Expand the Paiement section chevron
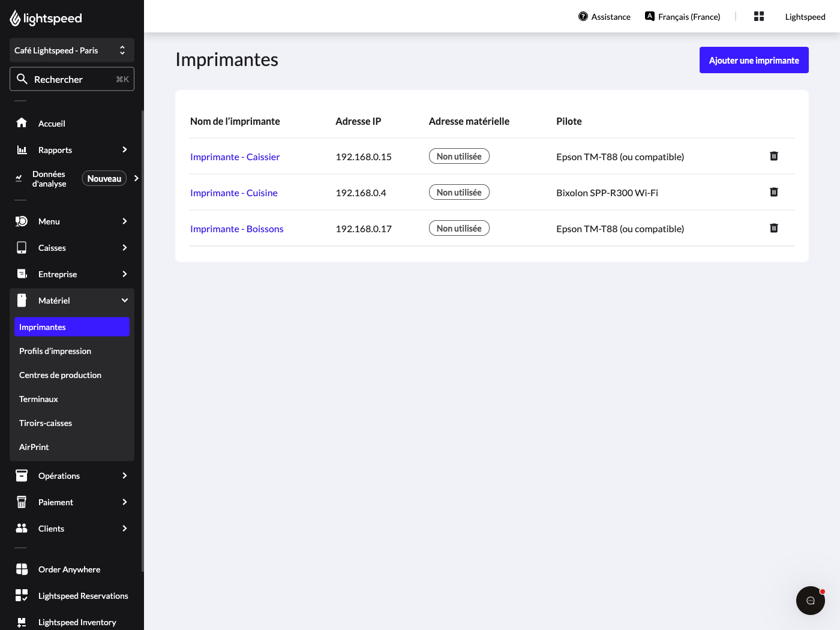 pos(125,502)
